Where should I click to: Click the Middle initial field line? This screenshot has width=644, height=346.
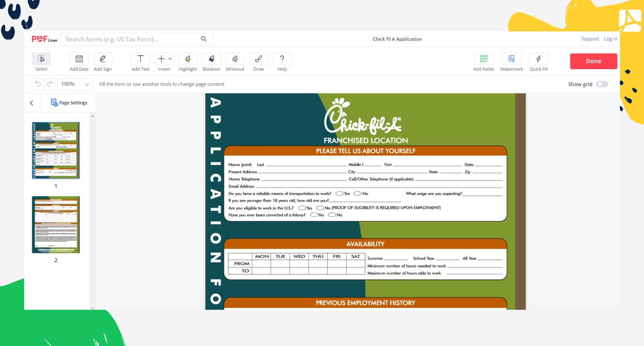click(374, 165)
